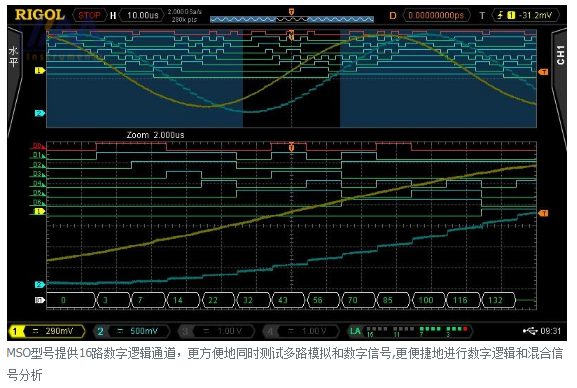577x388 pixels.
Task: Toggle channel 2 label showing 500mV
Action: [x=131, y=331]
